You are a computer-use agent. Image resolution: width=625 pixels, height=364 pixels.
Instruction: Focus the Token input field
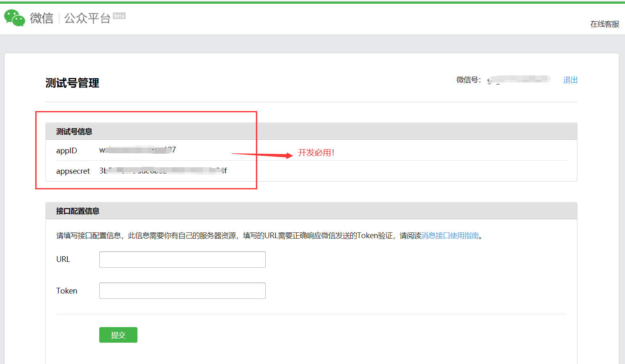(182, 291)
